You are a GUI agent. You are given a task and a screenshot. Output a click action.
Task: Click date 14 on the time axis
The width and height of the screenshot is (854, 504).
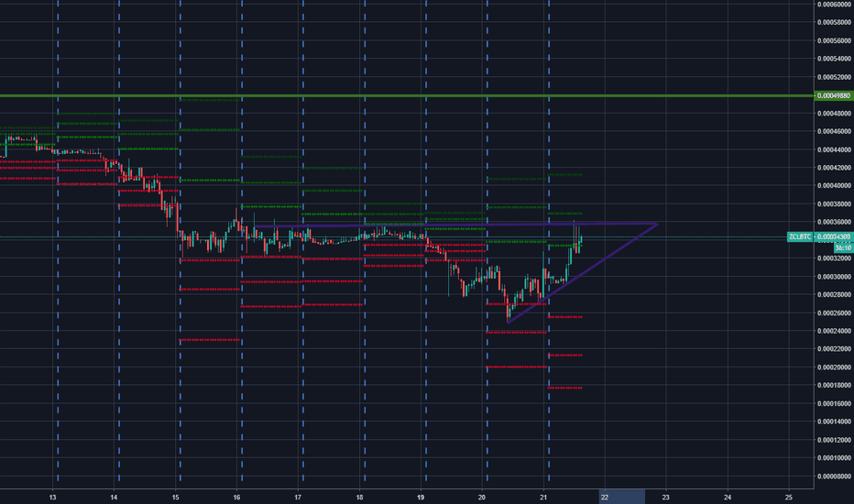pos(114,497)
